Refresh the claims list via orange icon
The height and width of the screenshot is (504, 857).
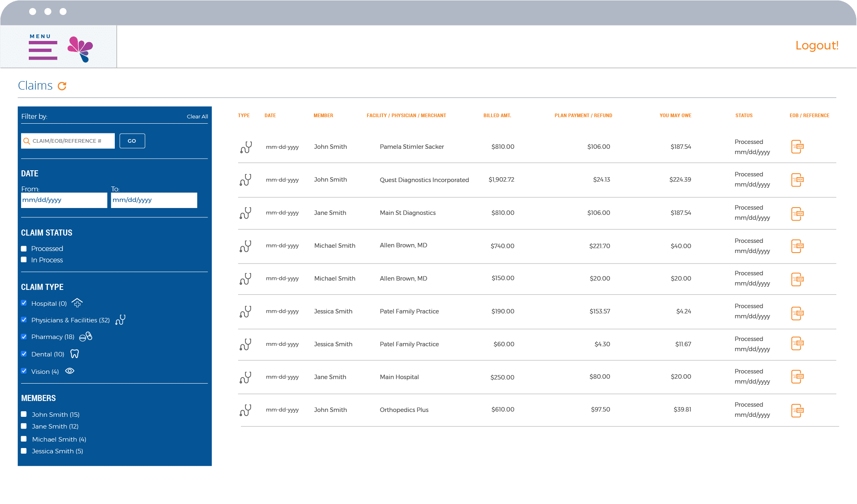point(62,86)
